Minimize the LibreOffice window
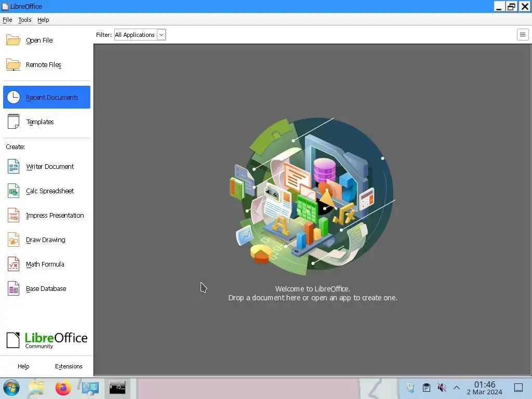The width and height of the screenshot is (532, 399). [498, 6]
